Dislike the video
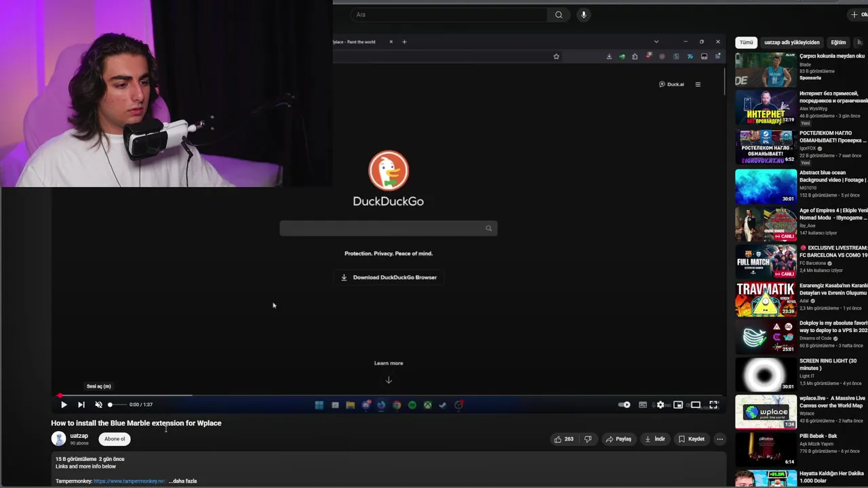 (588, 439)
